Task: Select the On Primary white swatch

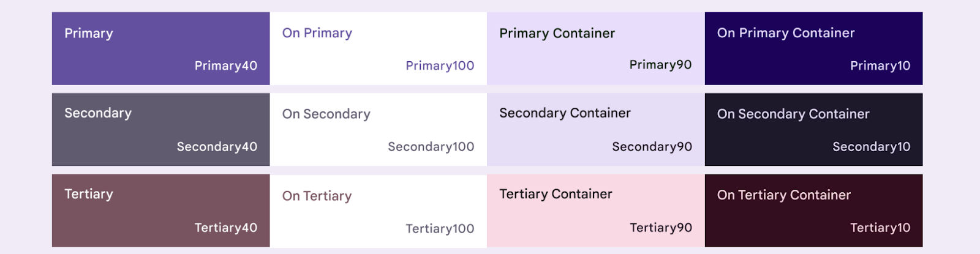Action: [378, 48]
